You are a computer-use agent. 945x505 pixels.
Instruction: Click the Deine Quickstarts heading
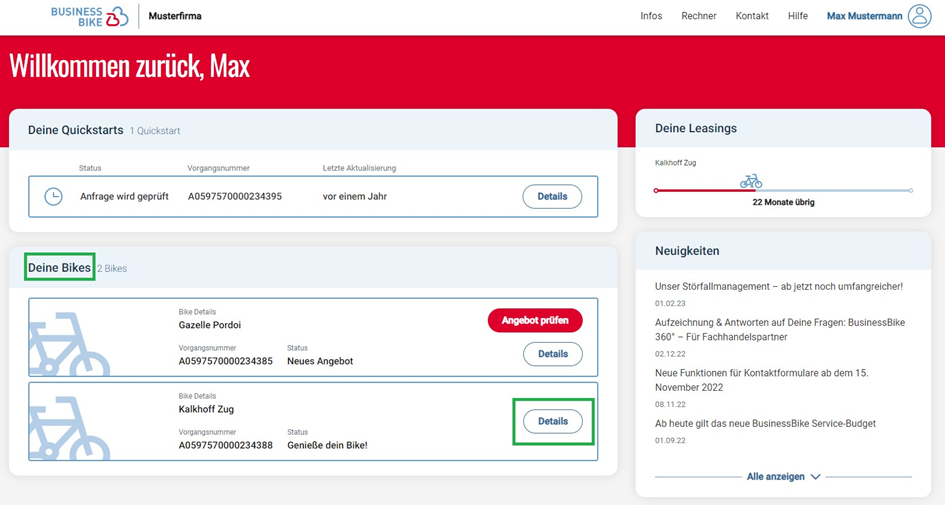[75, 130]
